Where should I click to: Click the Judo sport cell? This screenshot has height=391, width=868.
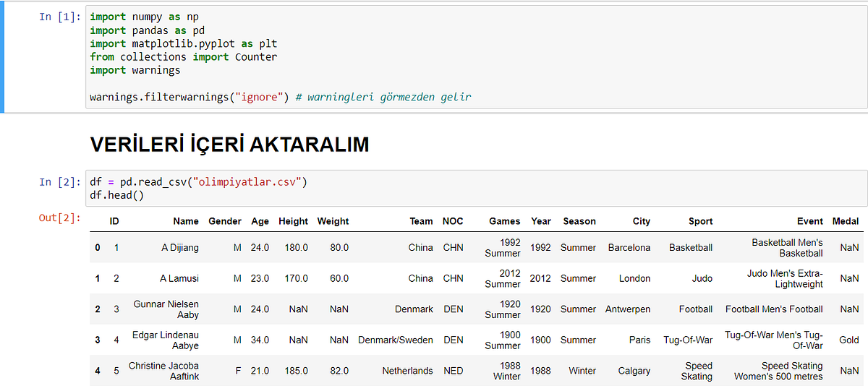click(702, 278)
